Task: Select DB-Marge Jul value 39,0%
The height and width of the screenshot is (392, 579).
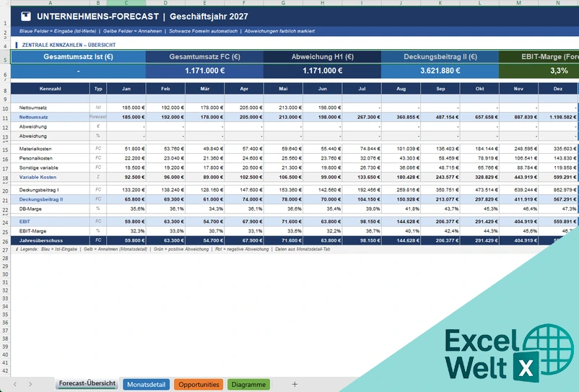Action: (362, 209)
